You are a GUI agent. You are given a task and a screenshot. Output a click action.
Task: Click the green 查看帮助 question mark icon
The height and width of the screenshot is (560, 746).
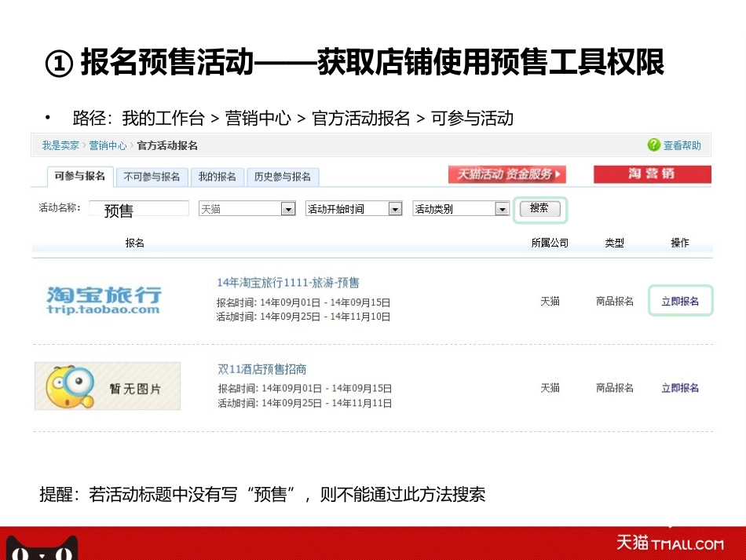coord(654,145)
